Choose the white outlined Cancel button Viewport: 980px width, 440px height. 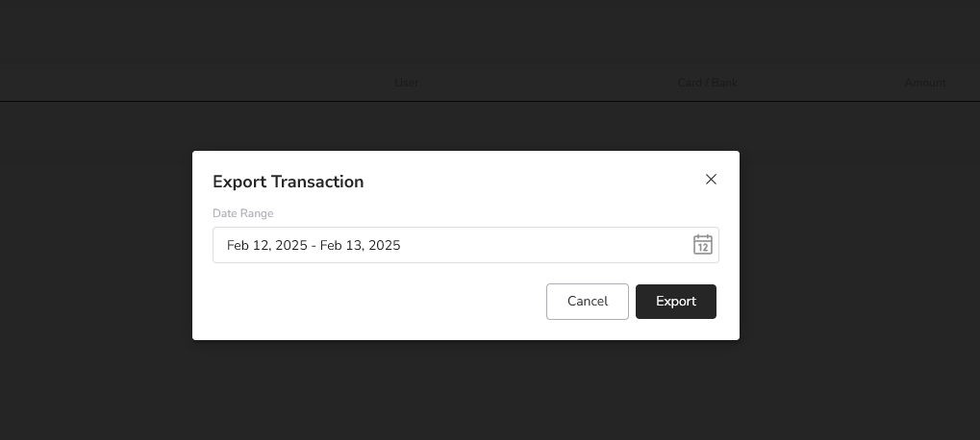click(588, 302)
